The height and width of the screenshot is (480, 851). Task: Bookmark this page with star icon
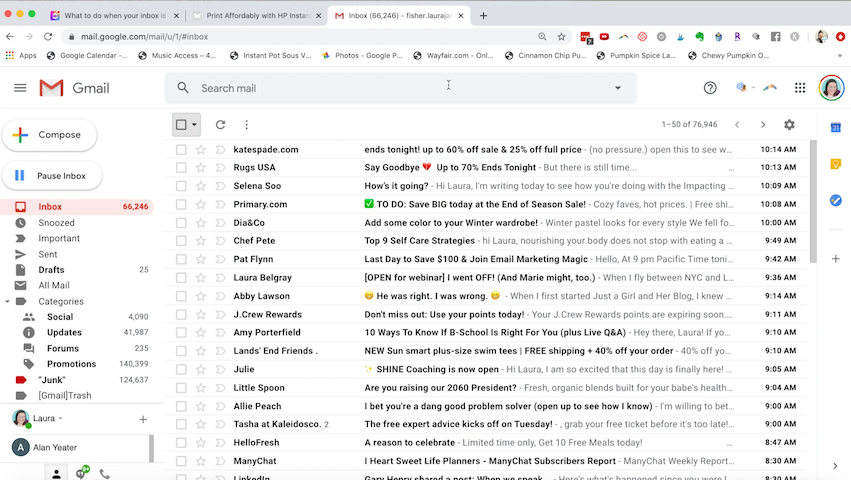(x=561, y=36)
